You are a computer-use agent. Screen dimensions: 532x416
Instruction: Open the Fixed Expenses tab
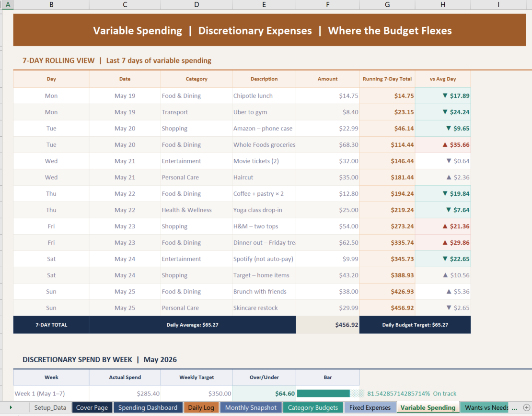[x=370, y=407]
